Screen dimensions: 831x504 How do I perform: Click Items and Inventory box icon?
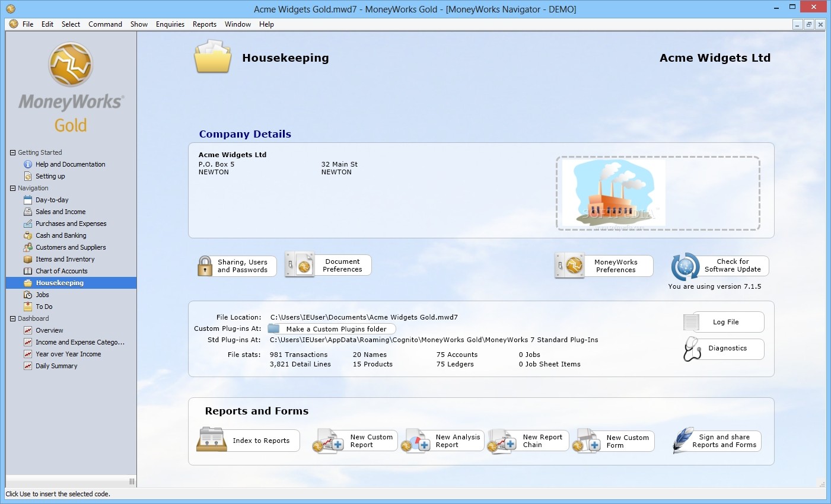click(x=28, y=259)
